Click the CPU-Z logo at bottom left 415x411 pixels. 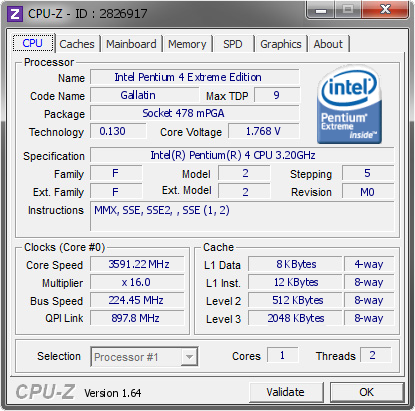point(45,391)
